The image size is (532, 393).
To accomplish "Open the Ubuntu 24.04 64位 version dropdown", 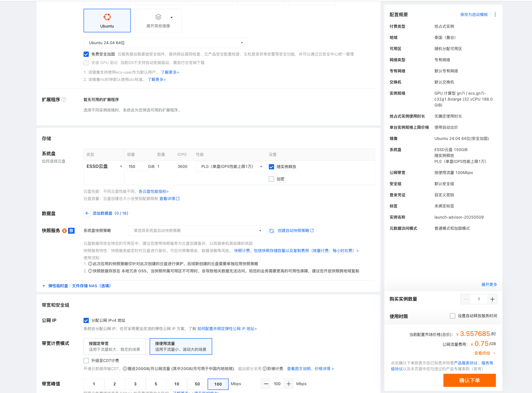I will [x=165, y=43].
